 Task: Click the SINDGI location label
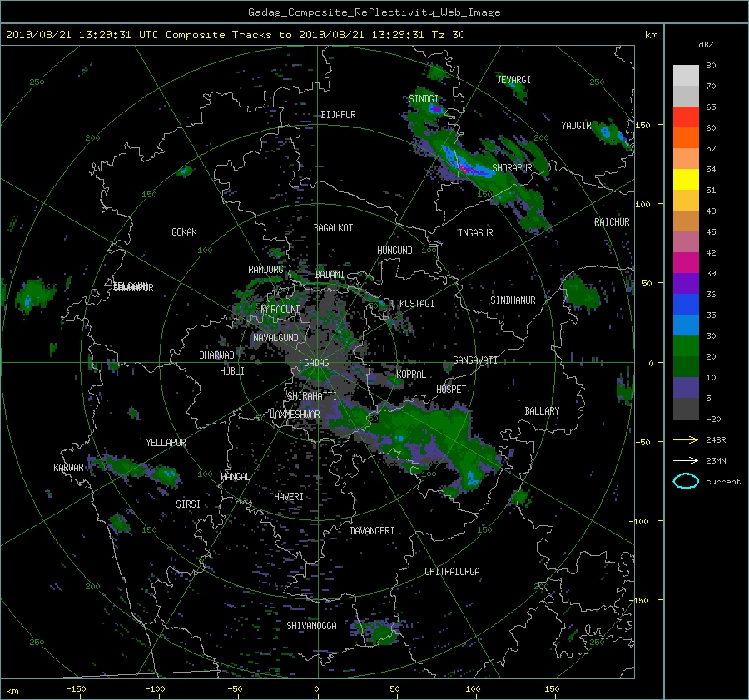[x=424, y=99]
